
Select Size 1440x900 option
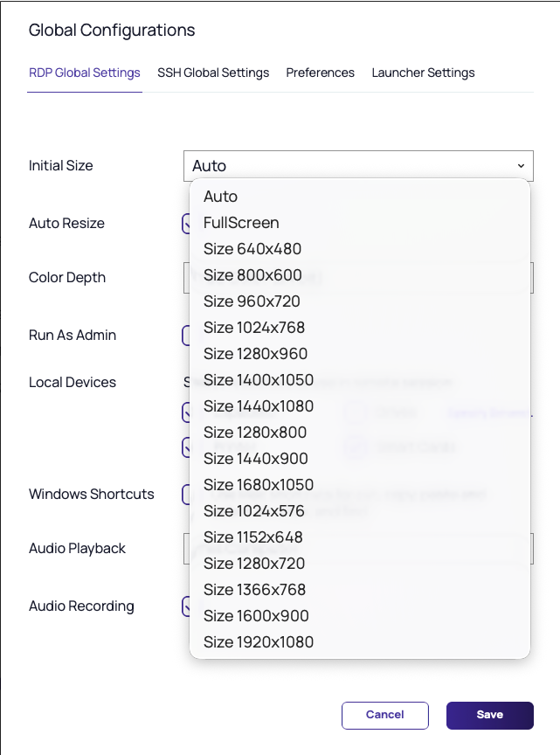click(x=255, y=459)
